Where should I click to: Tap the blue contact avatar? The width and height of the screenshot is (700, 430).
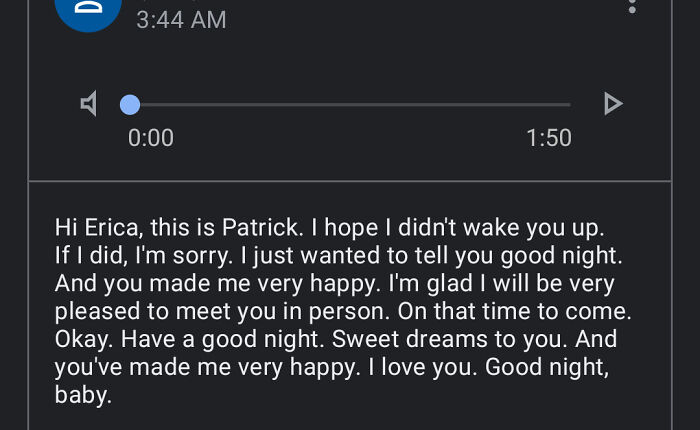tap(88, 12)
